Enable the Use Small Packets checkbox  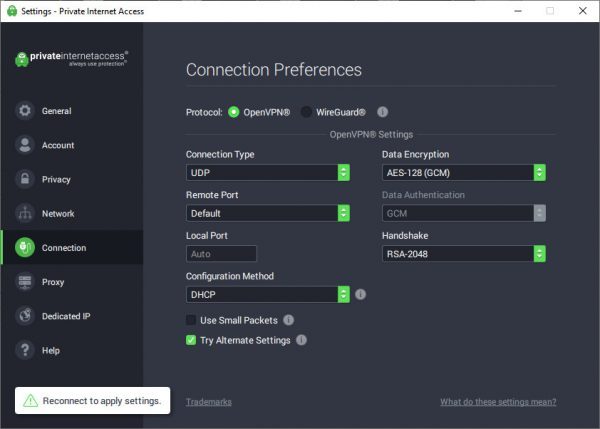191,320
